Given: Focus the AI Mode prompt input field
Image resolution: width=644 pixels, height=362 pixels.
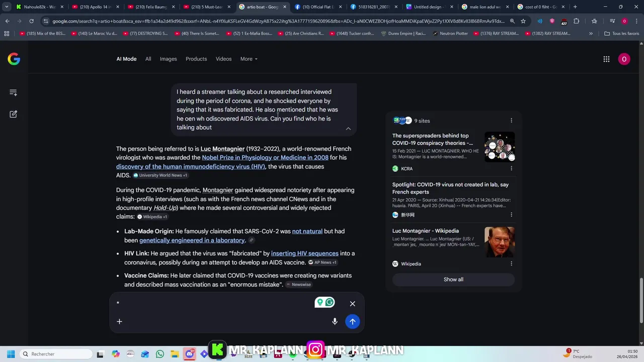Looking at the screenshot, I should coord(214,303).
